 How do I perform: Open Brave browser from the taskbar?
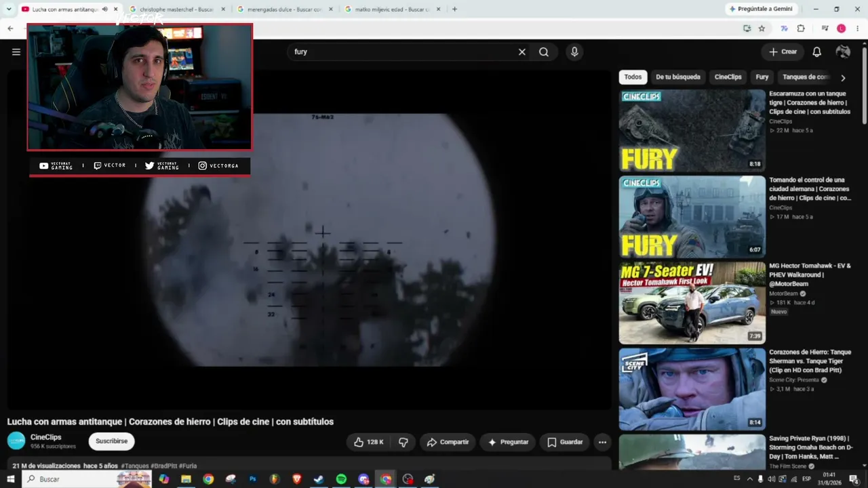[x=296, y=479]
